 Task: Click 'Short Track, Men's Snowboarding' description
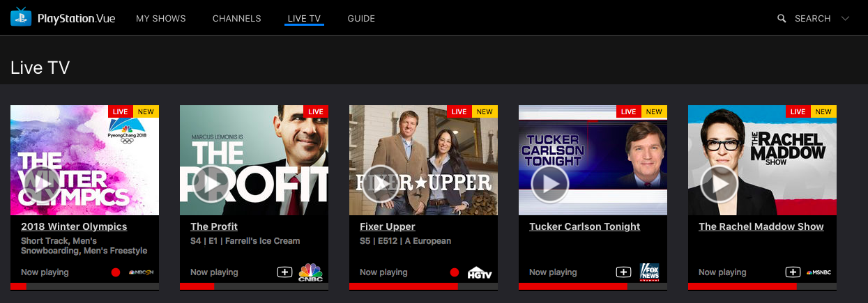tap(84, 246)
